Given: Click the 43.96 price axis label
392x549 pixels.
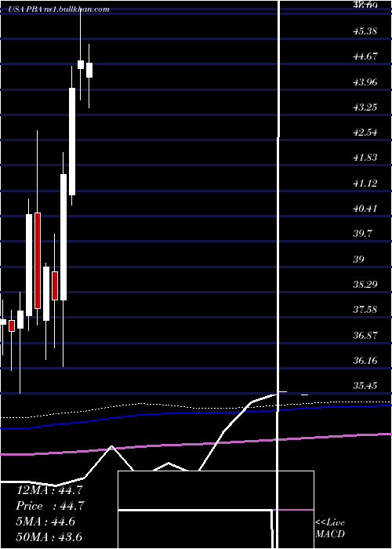Looking at the screenshot, I should point(365,82).
